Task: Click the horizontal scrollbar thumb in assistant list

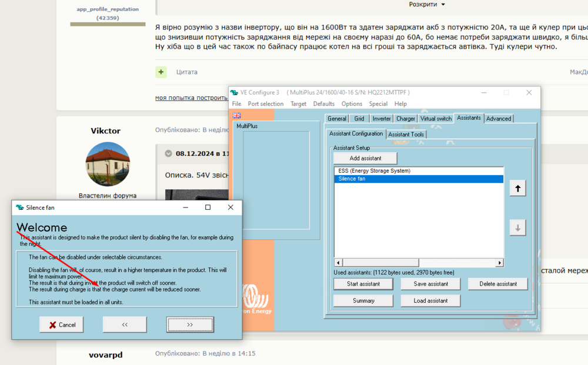Action: coord(380,263)
